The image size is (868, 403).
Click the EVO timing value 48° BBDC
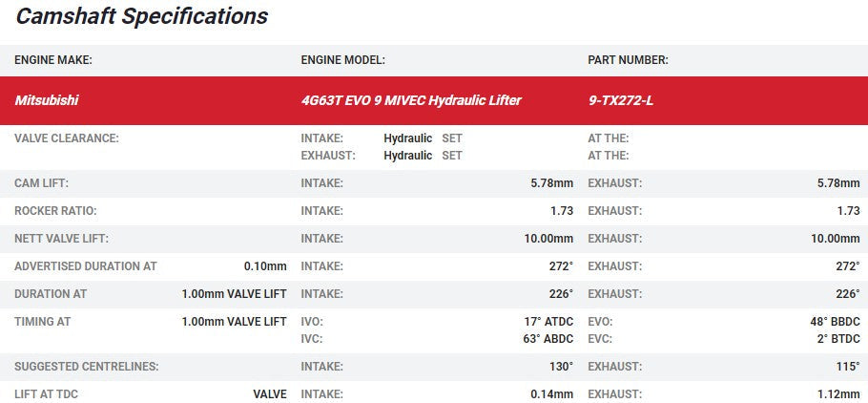point(835,322)
